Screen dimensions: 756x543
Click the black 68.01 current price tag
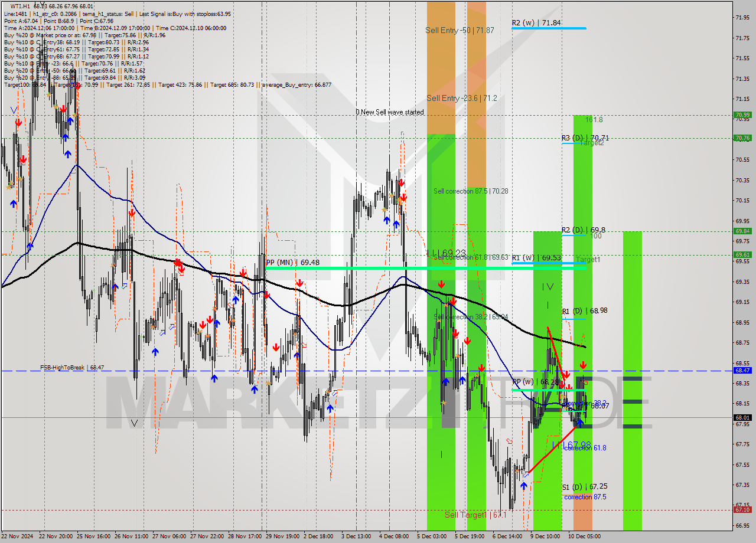click(742, 417)
